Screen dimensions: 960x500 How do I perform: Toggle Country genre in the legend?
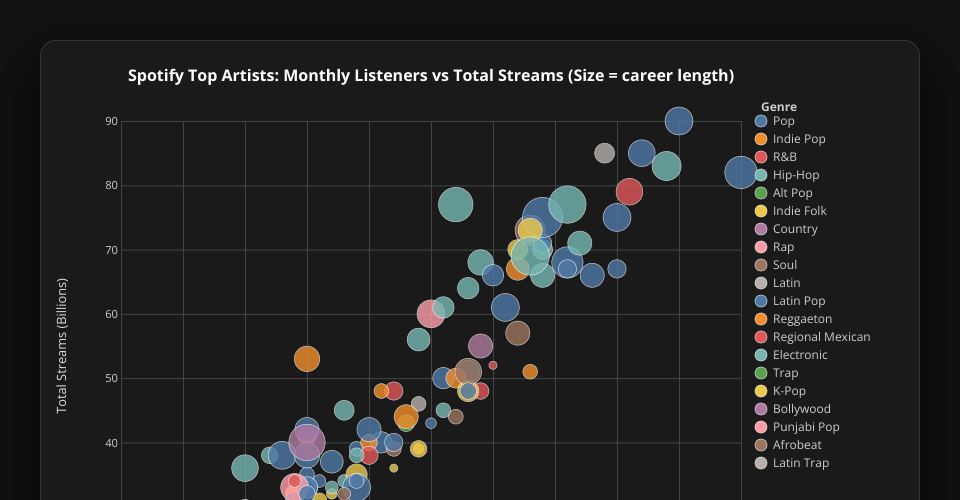coord(794,229)
